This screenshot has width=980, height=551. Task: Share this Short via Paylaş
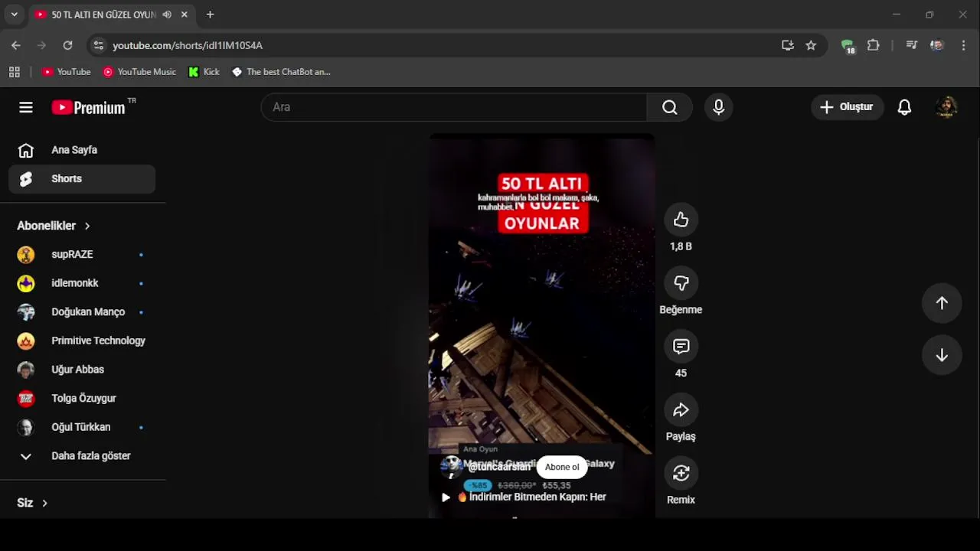681,410
